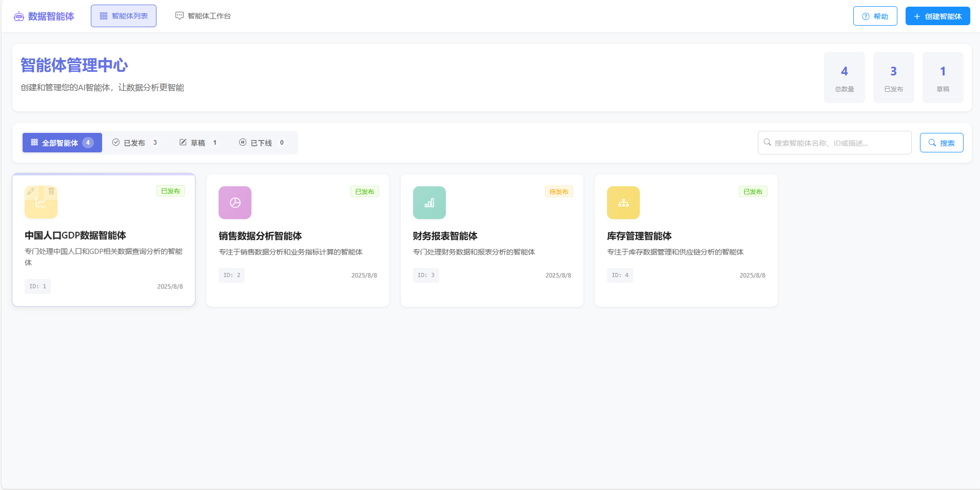The image size is (980, 490).
Task: Click the pencil edit icon on GDP agent card
Action: click(31, 191)
